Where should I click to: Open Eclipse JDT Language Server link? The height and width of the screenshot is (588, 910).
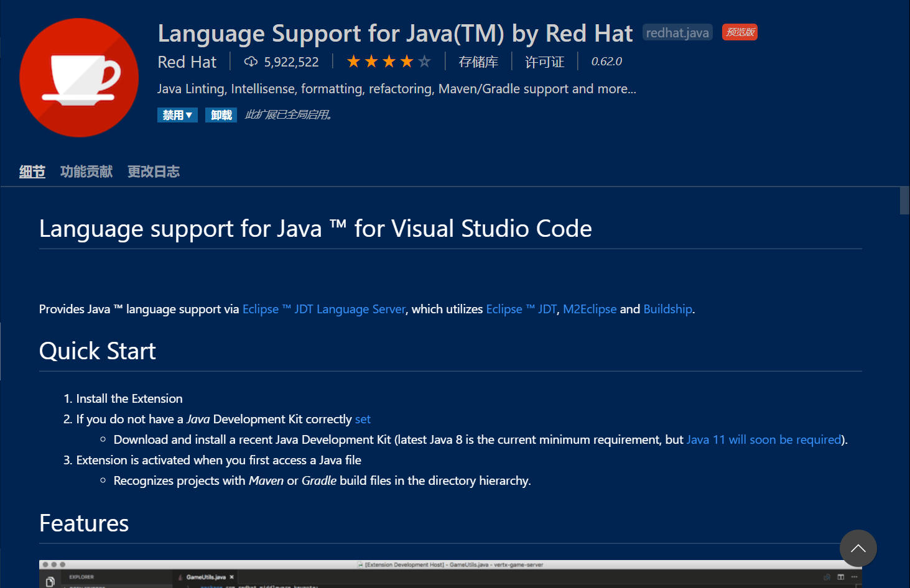coord(324,309)
